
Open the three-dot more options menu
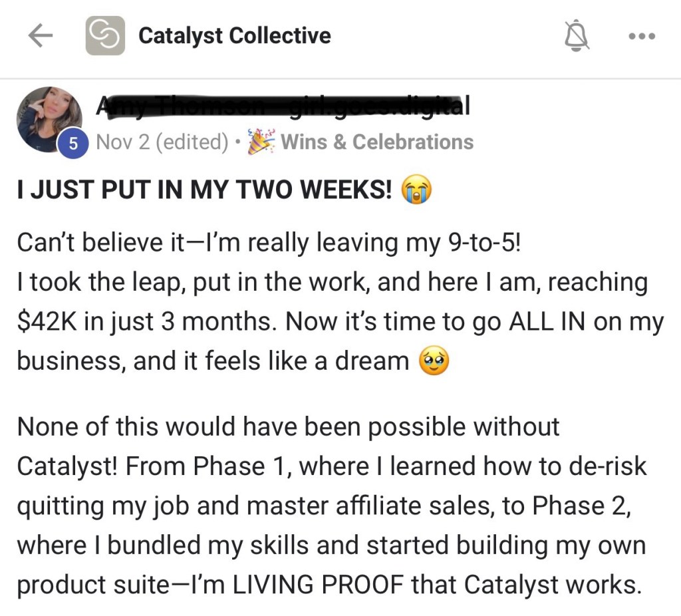pos(642,37)
